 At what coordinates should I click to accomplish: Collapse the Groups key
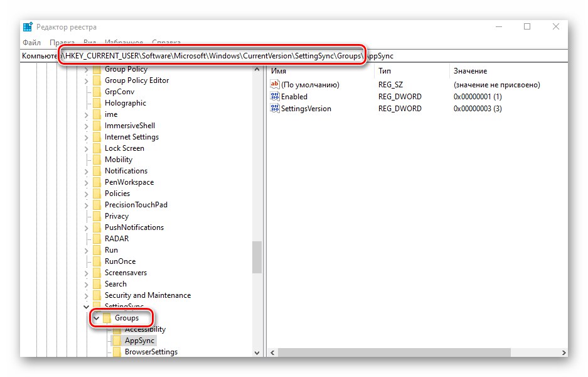click(97, 318)
